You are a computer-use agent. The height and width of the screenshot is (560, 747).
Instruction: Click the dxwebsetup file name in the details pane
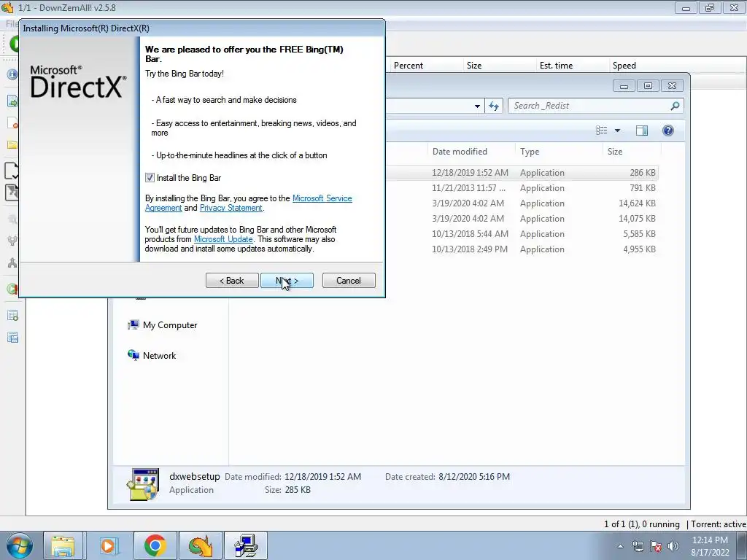coord(194,476)
